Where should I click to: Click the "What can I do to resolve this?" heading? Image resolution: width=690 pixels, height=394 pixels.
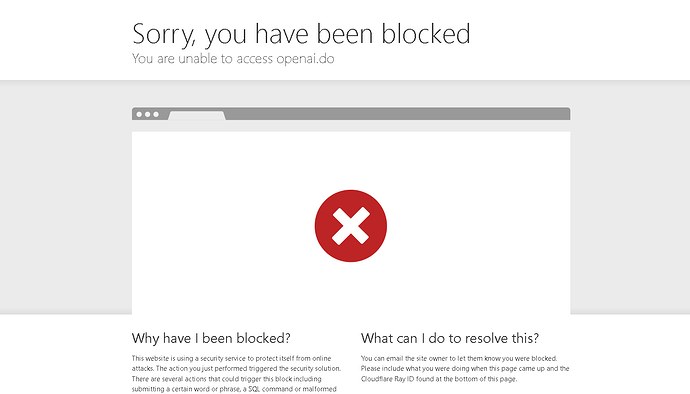(450, 338)
